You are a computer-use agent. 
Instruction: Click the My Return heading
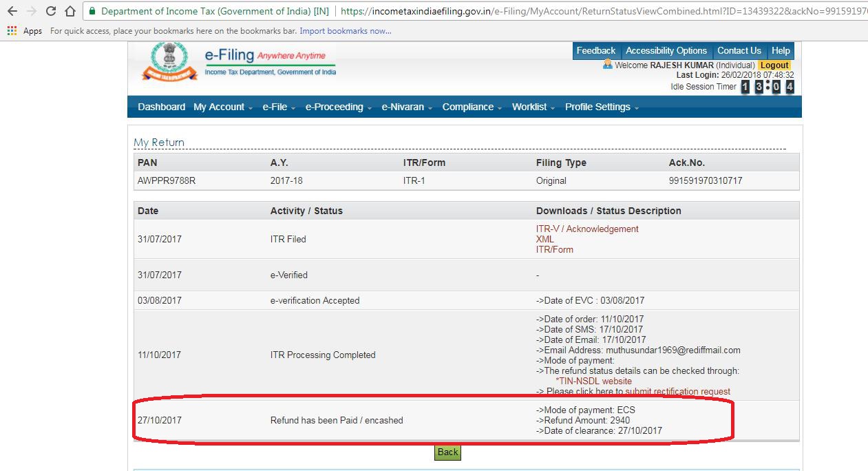(x=159, y=143)
